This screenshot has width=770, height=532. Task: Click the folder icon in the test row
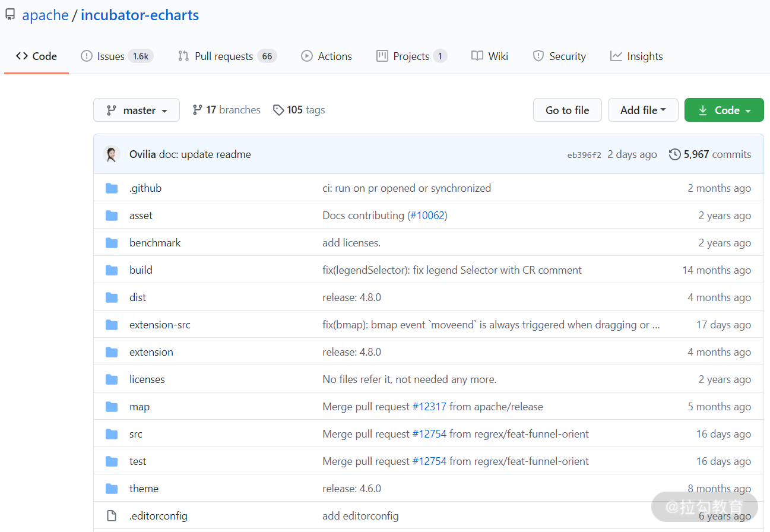coord(112,461)
